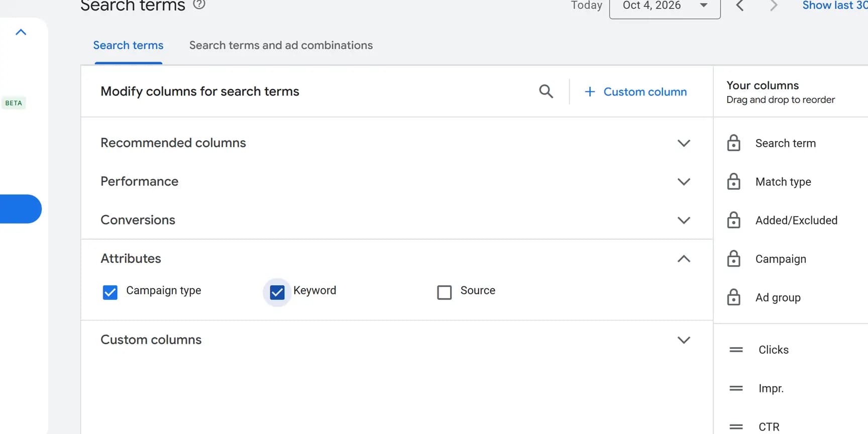The height and width of the screenshot is (434, 868).
Task: Click the lock icon beside Ad group
Action: point(733,297)
